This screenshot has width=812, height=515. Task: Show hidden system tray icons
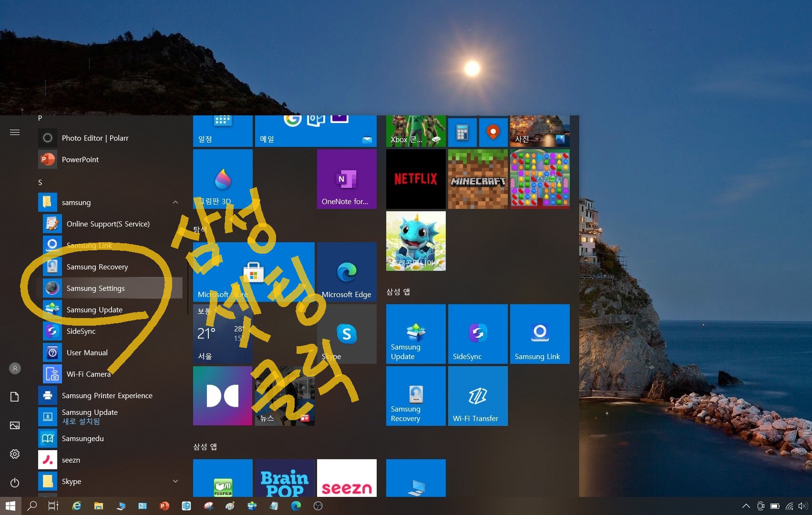[746, 506]
